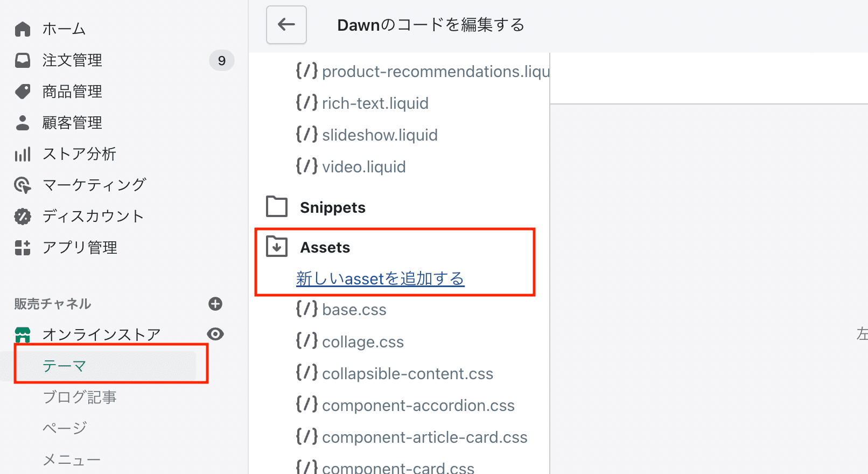Click the apps grid icon
The width and height of the screenshot is (868, 474).
(x=23, y=248)
